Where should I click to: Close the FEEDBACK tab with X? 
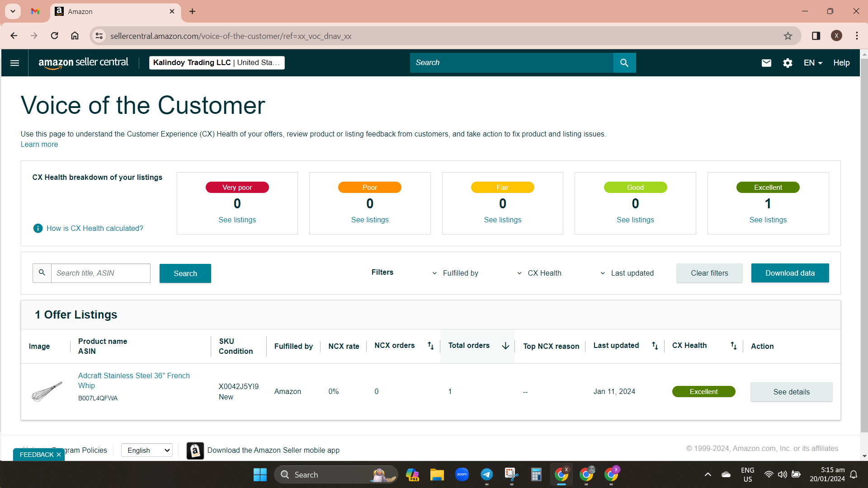tap(59, 455)
